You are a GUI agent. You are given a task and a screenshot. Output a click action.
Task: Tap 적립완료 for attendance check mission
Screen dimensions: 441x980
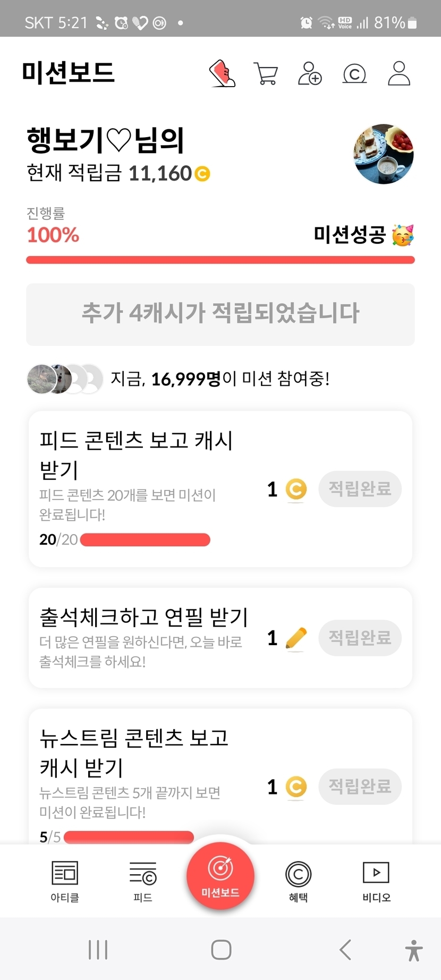coord(360,637)
